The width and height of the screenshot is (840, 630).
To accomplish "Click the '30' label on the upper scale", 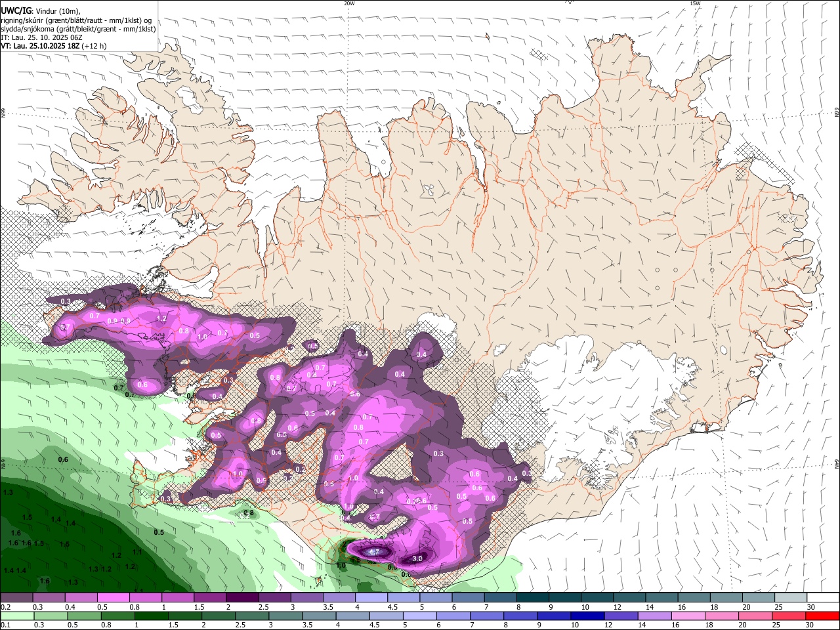I will (x=811, y=607).
